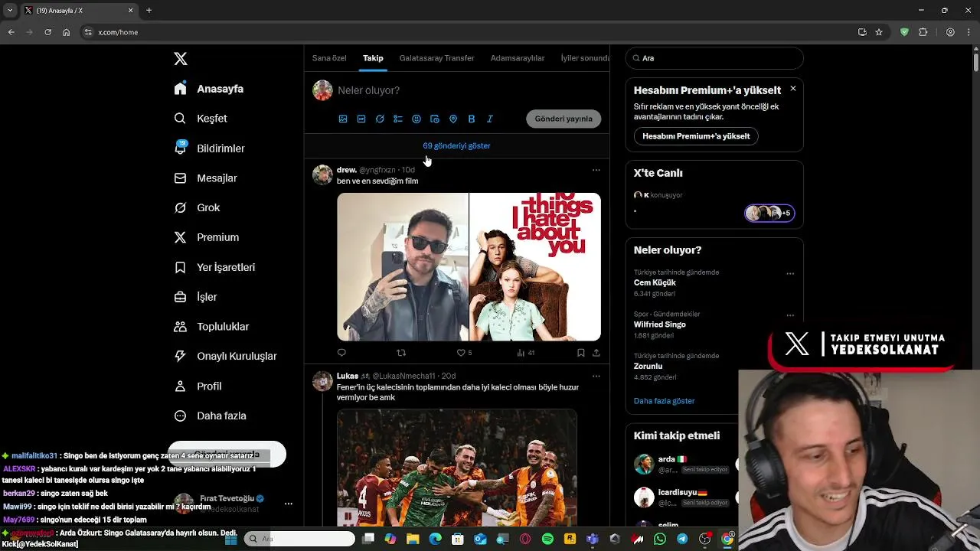Open İşler in the sidebar
Viewport: 980px width, 551px height.
195,297
